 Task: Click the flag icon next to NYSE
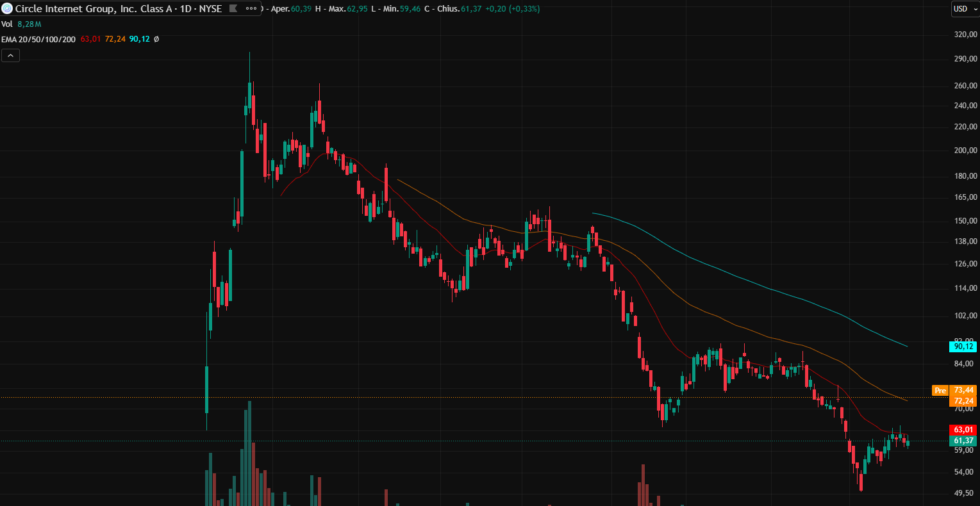click(233, 9)
